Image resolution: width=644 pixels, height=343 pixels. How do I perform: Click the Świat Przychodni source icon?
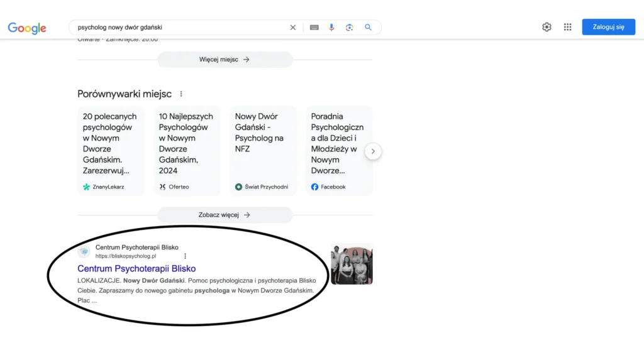tap(238, 187)
